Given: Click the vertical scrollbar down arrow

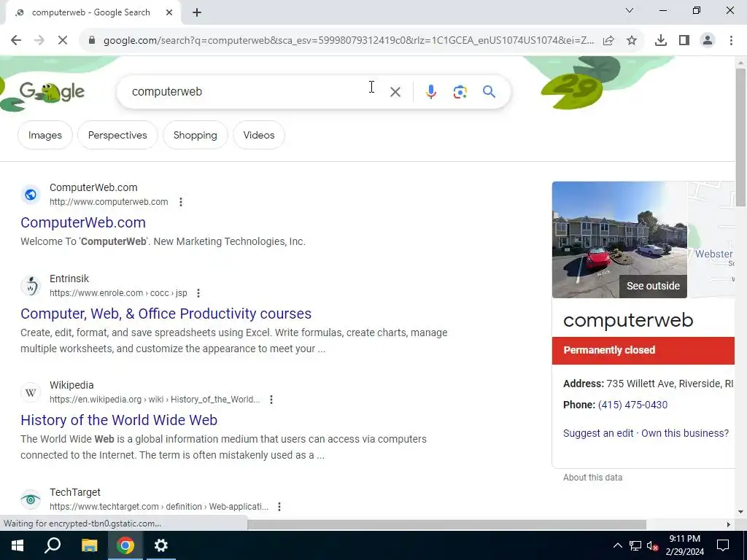Looking at the screenshot, I should point(740,512).
